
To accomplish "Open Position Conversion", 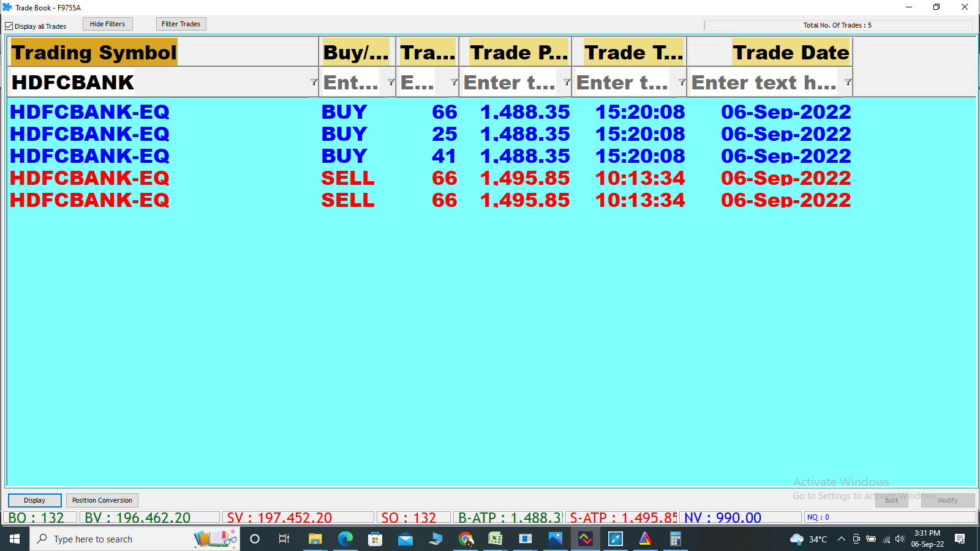I will pyautogui.click(x=102, y=500).
